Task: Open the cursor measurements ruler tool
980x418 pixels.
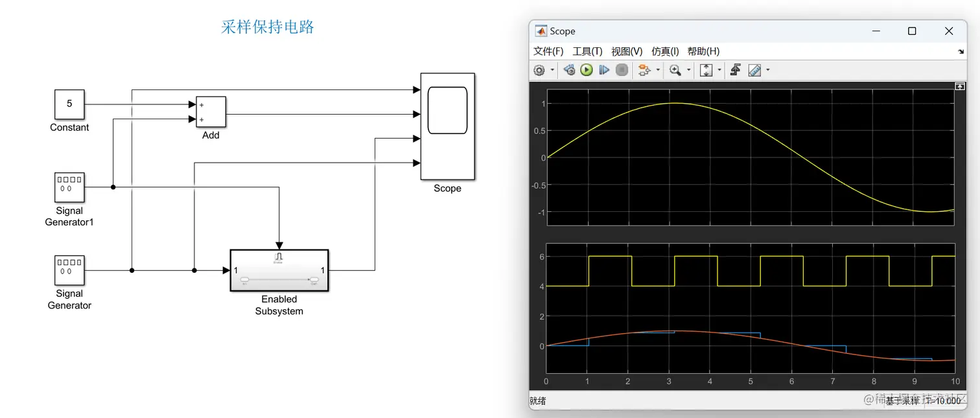Action: tap(754, 70)
